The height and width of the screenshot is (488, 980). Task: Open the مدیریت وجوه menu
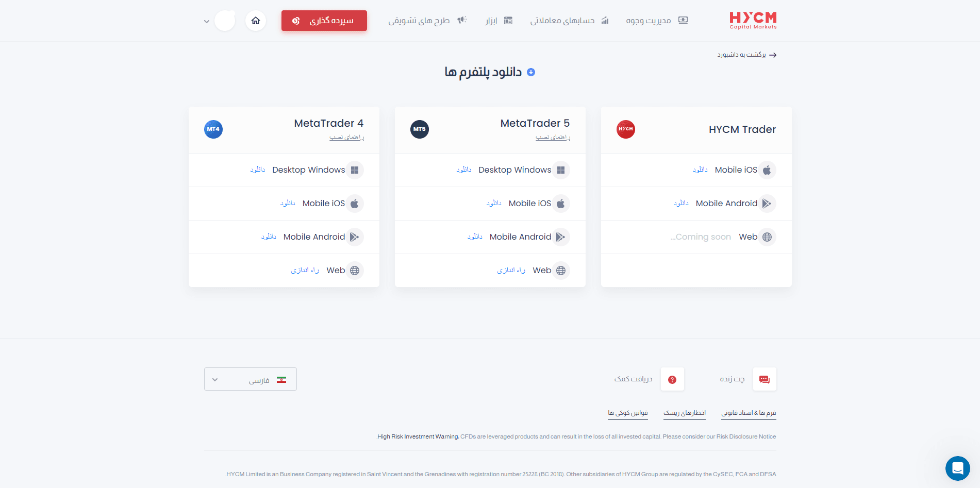click(649, 21)
